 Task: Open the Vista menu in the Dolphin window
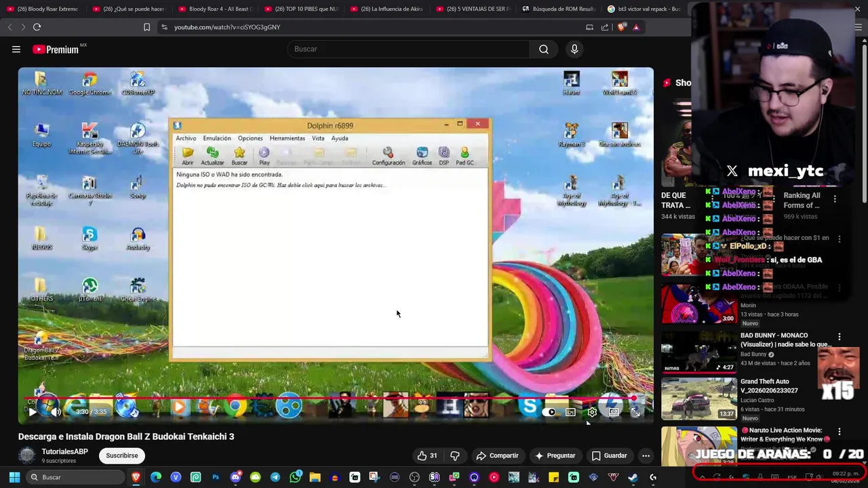(x=318, y=138)
